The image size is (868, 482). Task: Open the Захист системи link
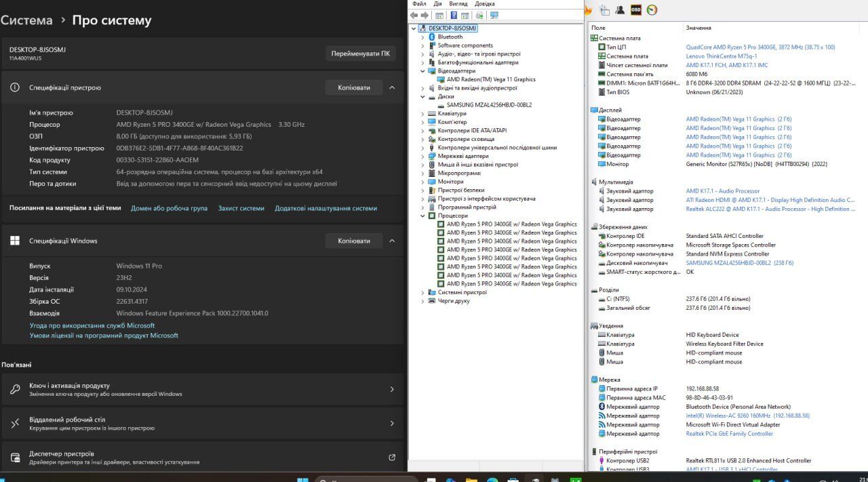click(241, 208)
